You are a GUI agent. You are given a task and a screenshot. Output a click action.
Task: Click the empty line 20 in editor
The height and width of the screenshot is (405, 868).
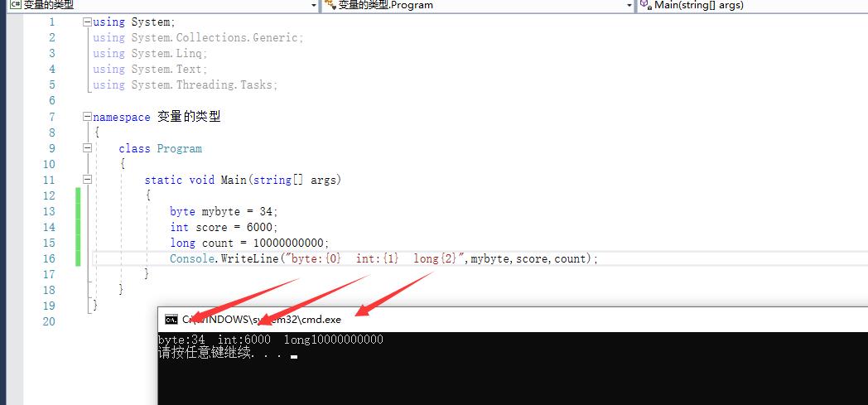point(331,321)
